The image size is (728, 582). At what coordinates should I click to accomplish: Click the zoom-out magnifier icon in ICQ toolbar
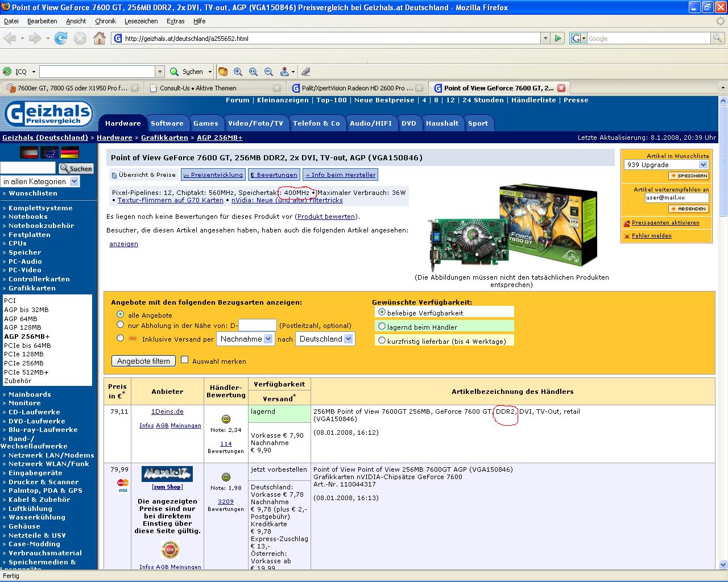click(x=269, y=72)
